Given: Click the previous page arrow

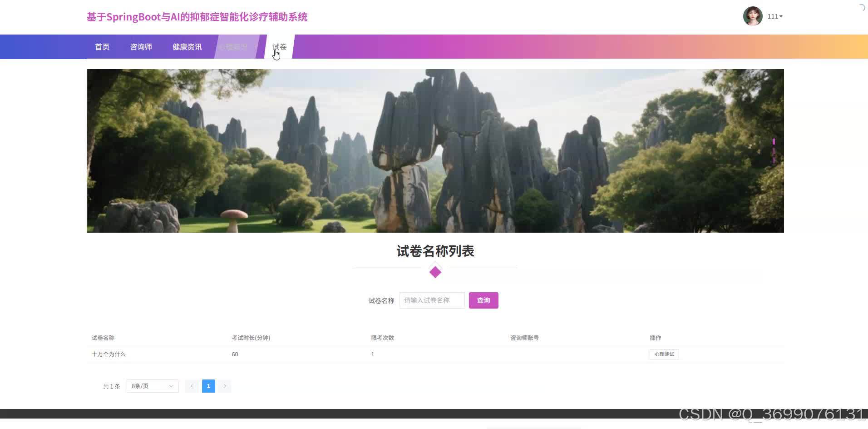Looking at the screenshot, I should (x=192, y=386).
